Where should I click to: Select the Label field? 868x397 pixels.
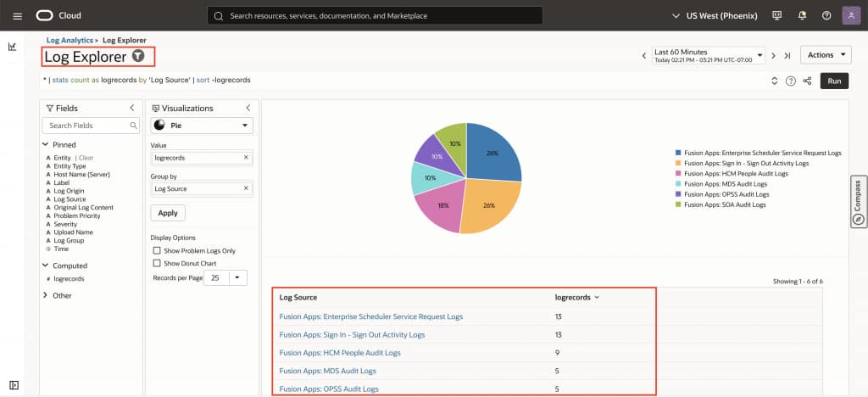click(61, 182)
